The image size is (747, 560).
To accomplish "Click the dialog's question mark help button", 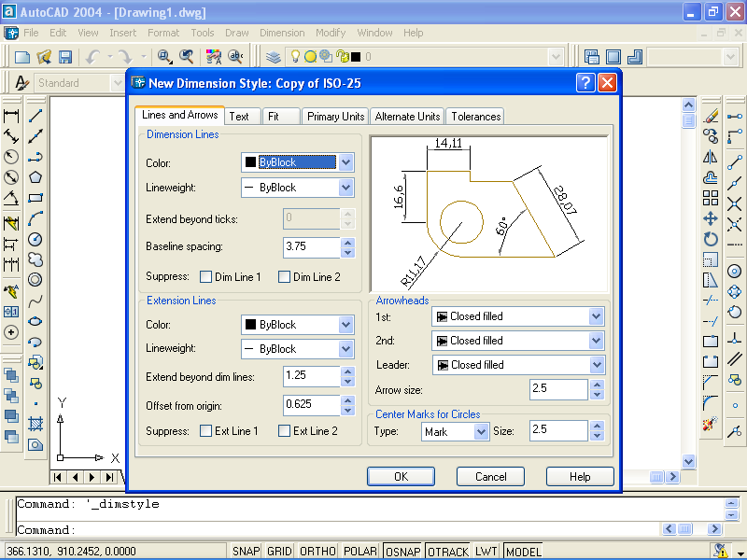I will 585,83.
